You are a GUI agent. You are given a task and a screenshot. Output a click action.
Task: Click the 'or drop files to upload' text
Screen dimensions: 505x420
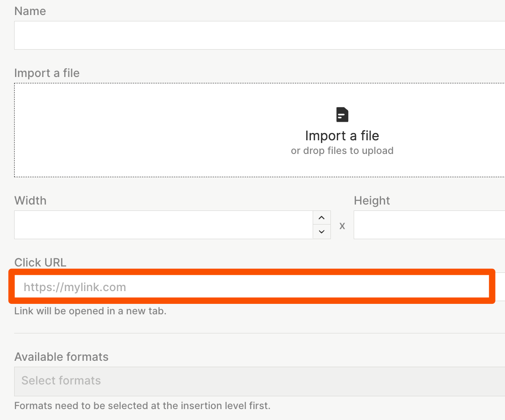click(x=342, y=151)
